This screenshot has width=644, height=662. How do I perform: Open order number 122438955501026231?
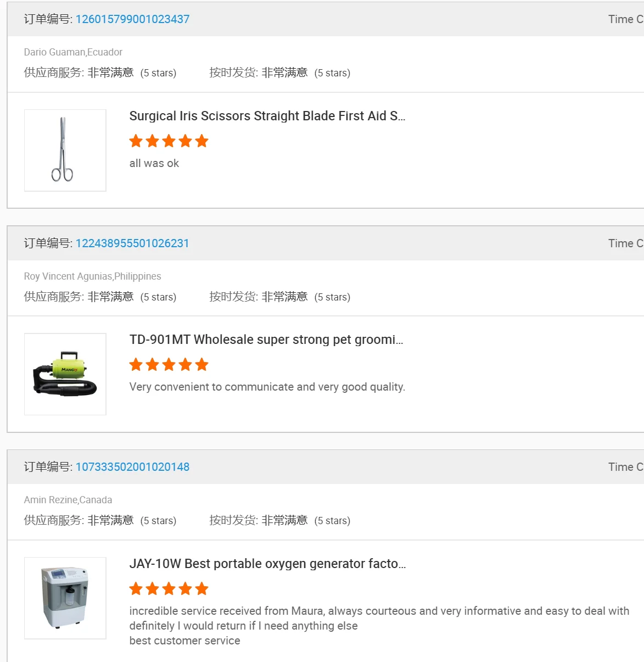(132, 243)
